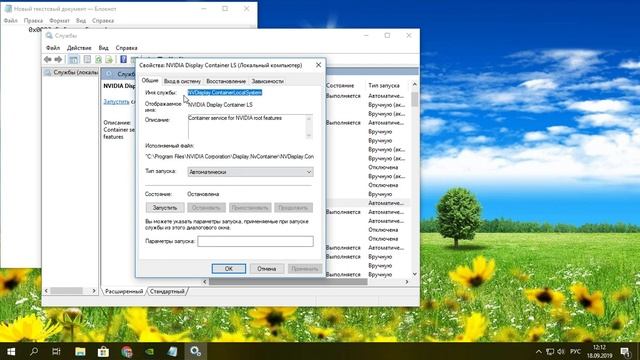Screen dimensions: 640x360
Task: Confirm the properties dialog with OK
Action: click(229, 269)
